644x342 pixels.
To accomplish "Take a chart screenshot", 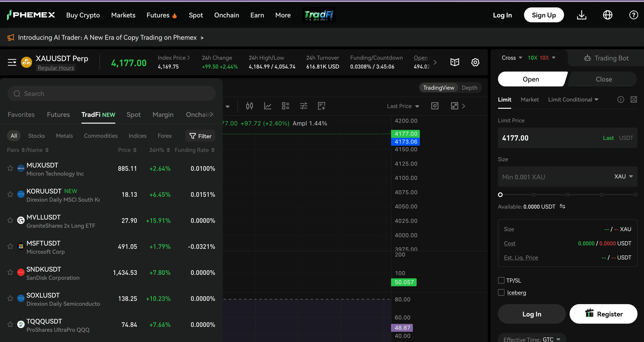I will [x=435, y=106].
